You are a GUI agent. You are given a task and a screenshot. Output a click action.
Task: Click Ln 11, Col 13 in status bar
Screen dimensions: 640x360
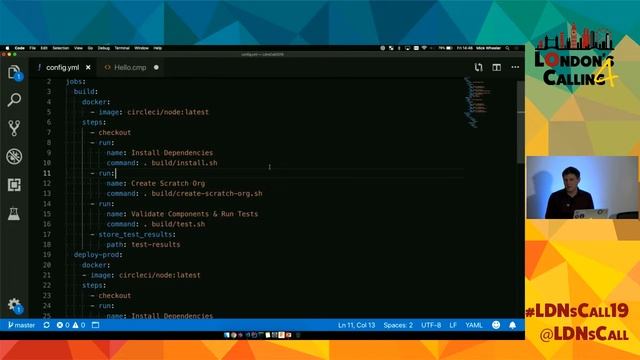356,325
